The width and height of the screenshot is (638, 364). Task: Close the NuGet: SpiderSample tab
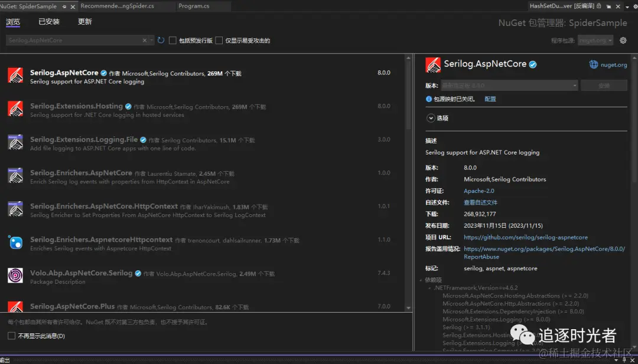73,6
